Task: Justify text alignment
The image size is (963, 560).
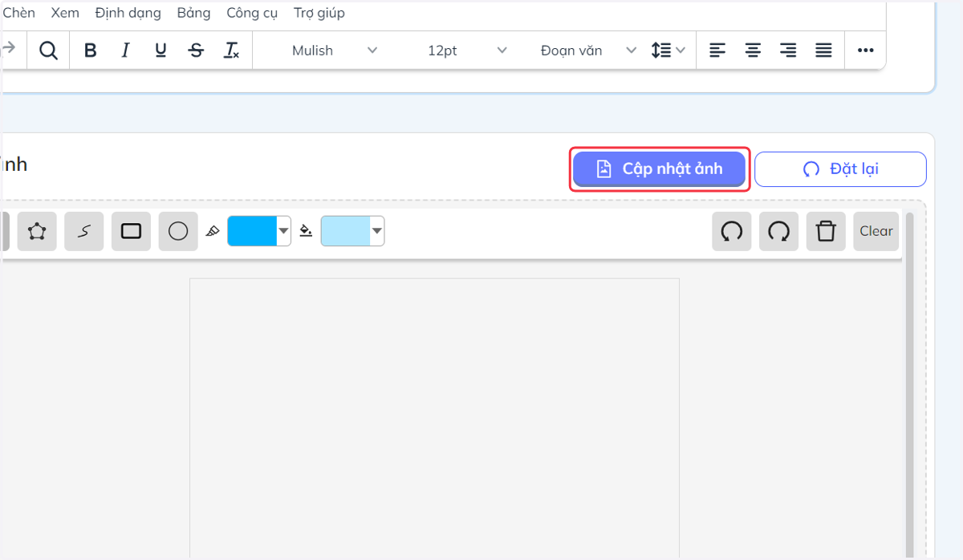Action: click(823, 51)
